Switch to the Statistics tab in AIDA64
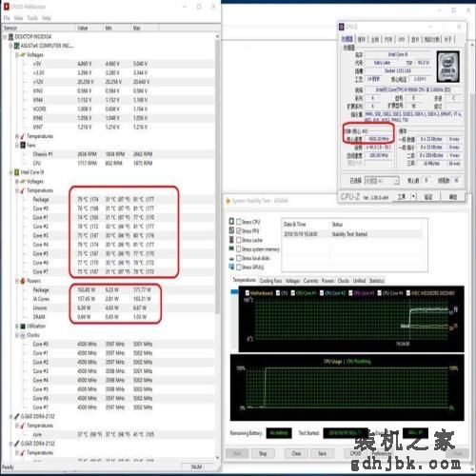The width and height of the screenshot is (476, 476). (x=377, y=281)
